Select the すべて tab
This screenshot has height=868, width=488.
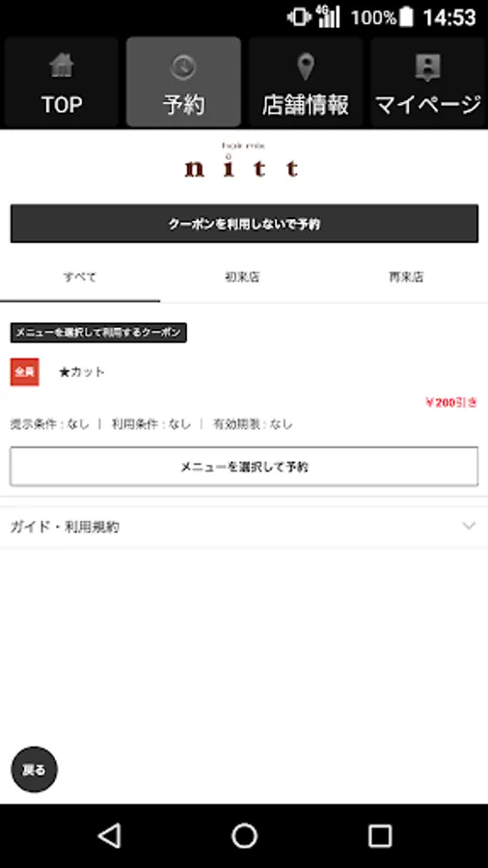(80, 277)
